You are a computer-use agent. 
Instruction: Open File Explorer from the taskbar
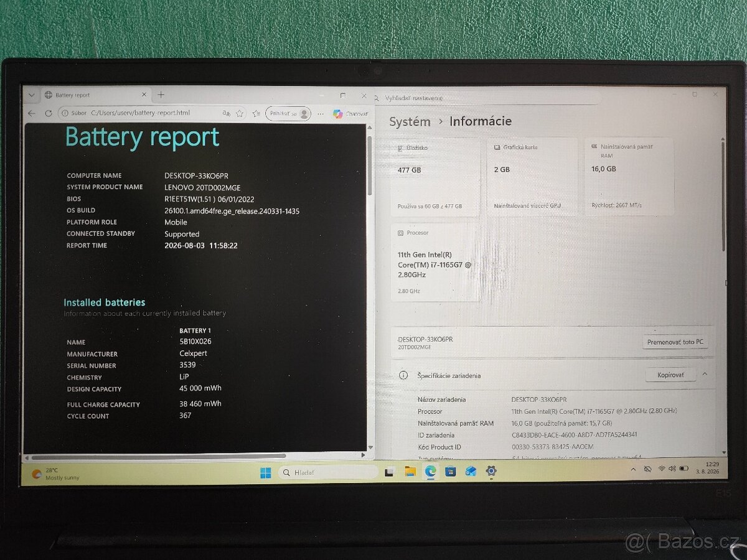pyautogui.click(x=410, y=472)
